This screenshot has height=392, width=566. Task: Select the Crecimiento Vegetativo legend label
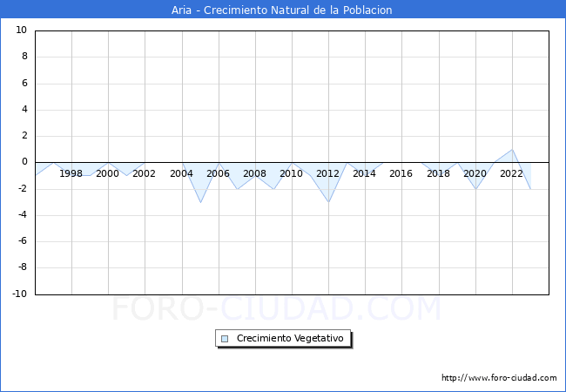tap(290, 339)
